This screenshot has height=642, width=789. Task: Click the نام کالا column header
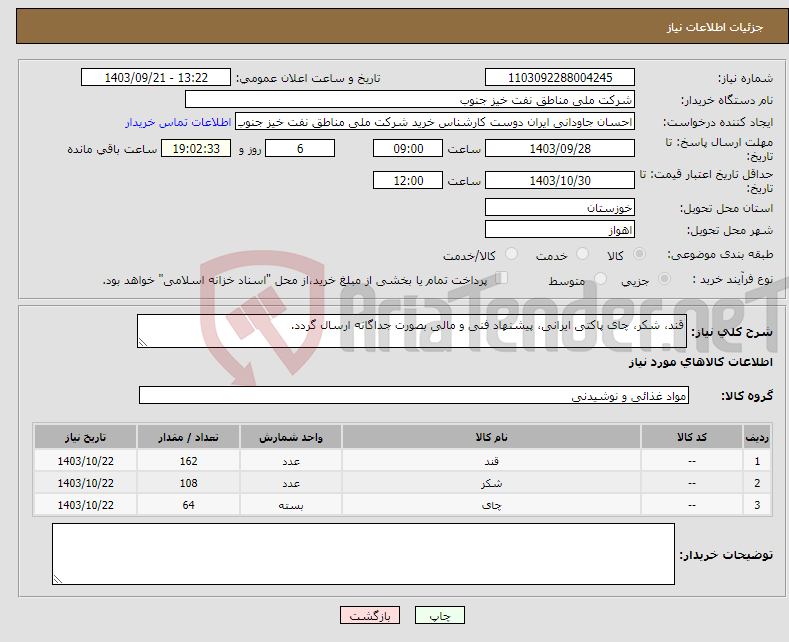pos(491,437)
